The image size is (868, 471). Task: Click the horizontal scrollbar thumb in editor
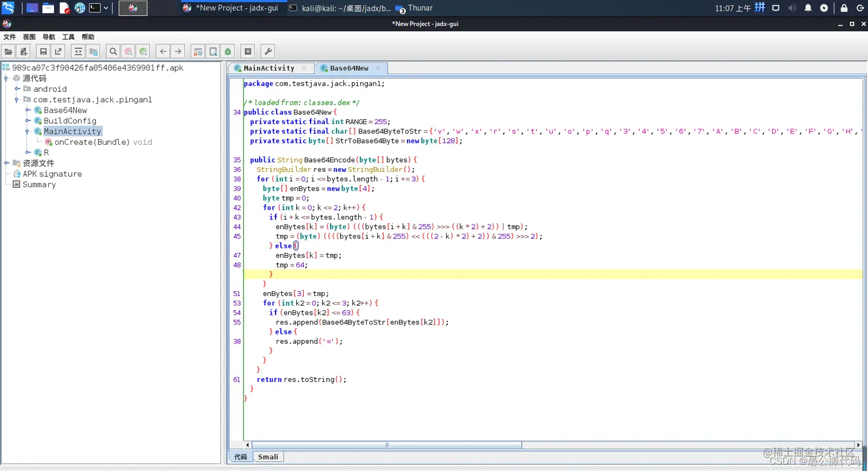[387, 445]
